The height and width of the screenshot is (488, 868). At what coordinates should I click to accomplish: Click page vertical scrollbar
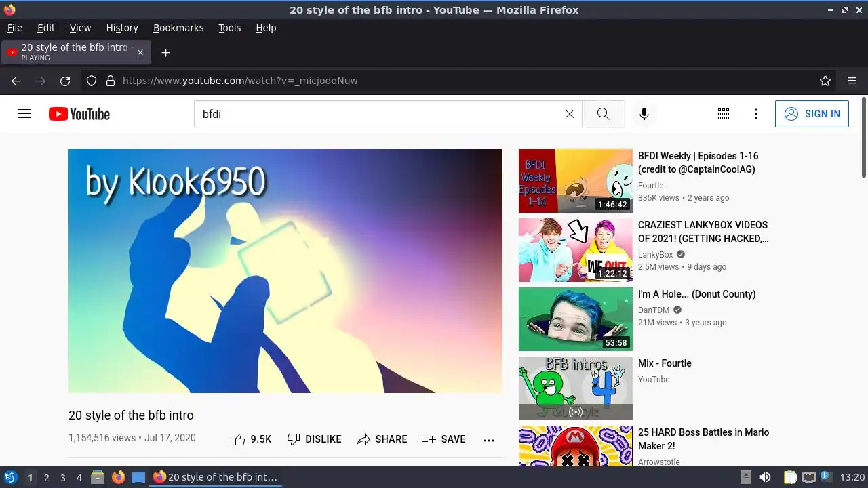(863, 138)
